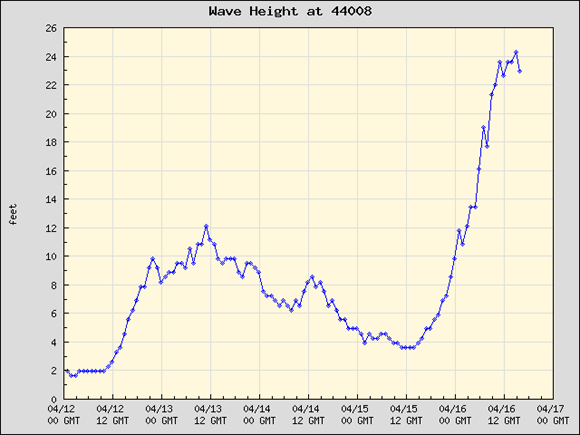Image resolution: width=580 pixels, height=435 pixels.
Task: Click the chart title "Wave Height at 44008"
Action: pos(290,11)
